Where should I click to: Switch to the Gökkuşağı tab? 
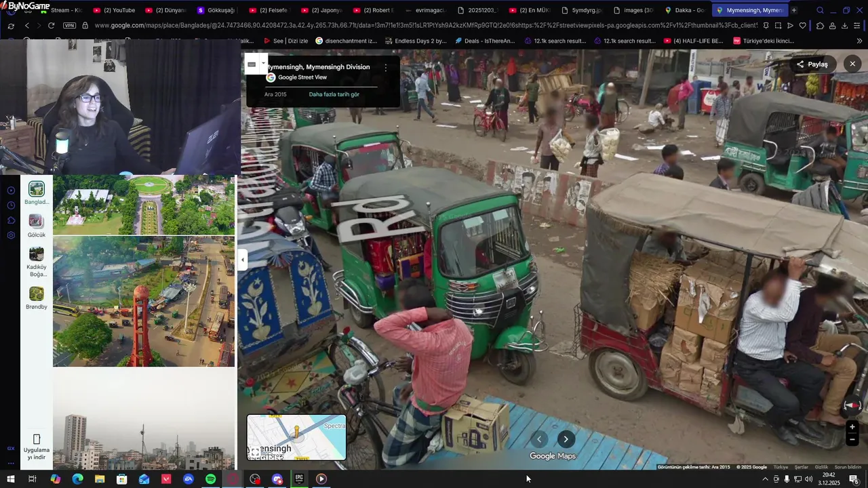coord(216,10)
